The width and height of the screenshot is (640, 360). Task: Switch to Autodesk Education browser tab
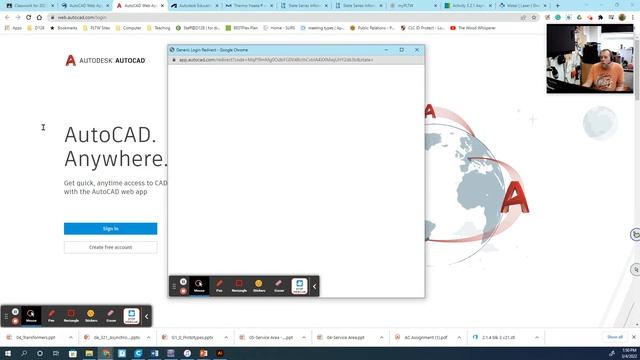point(194,6)
